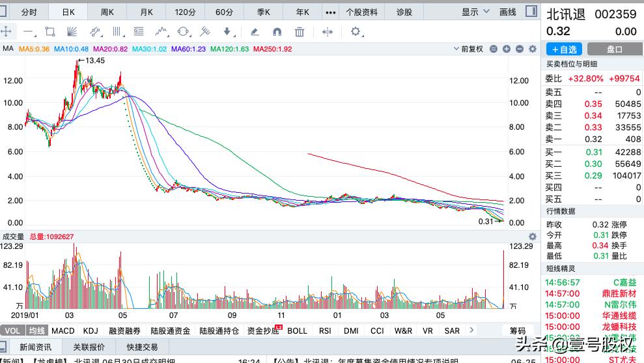This screenshot has width=644, height=363.
Task: Select the text annotation tool
Action: (139, 31)
